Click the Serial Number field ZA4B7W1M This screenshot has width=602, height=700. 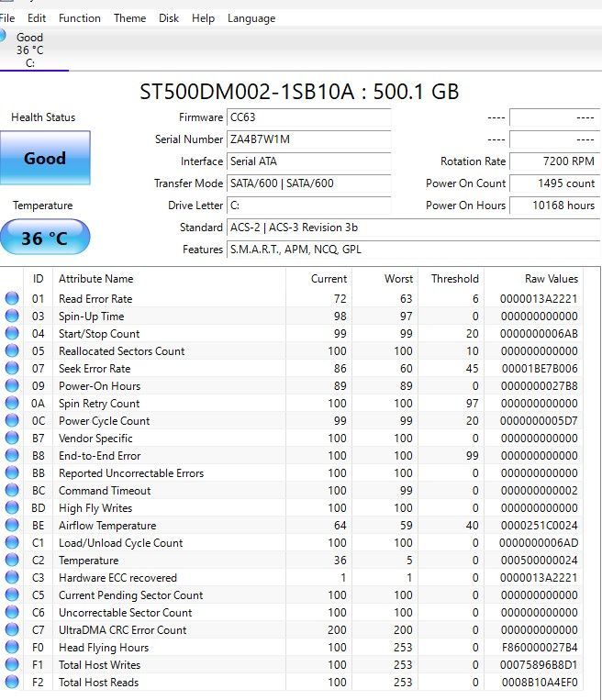click(x=309, y=139)
